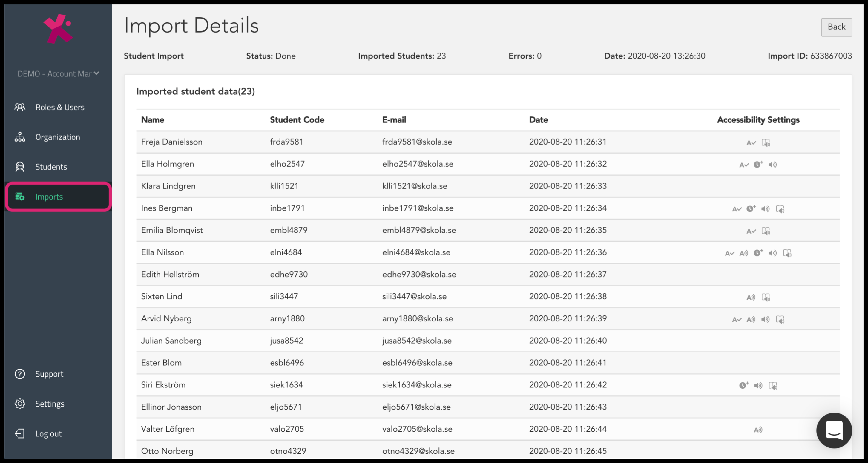
Task: Click the Imported student data(23) heading
Action: coord(195,91)
